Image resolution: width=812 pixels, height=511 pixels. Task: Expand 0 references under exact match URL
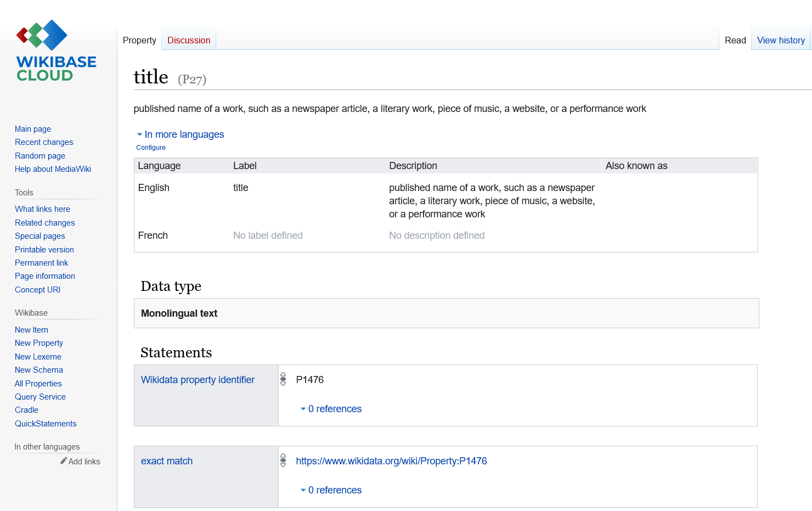pyautogui.click(x=331, y=490)
